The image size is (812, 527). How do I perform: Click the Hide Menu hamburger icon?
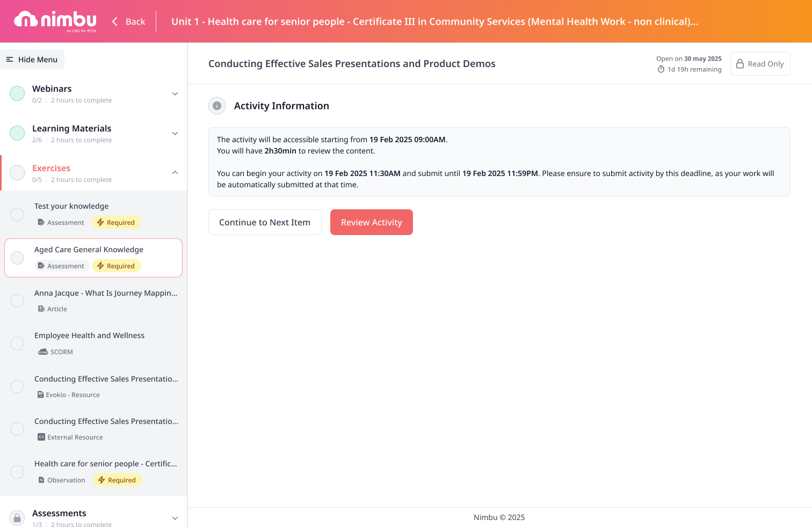pyautogui.click(x=10, y=60)
